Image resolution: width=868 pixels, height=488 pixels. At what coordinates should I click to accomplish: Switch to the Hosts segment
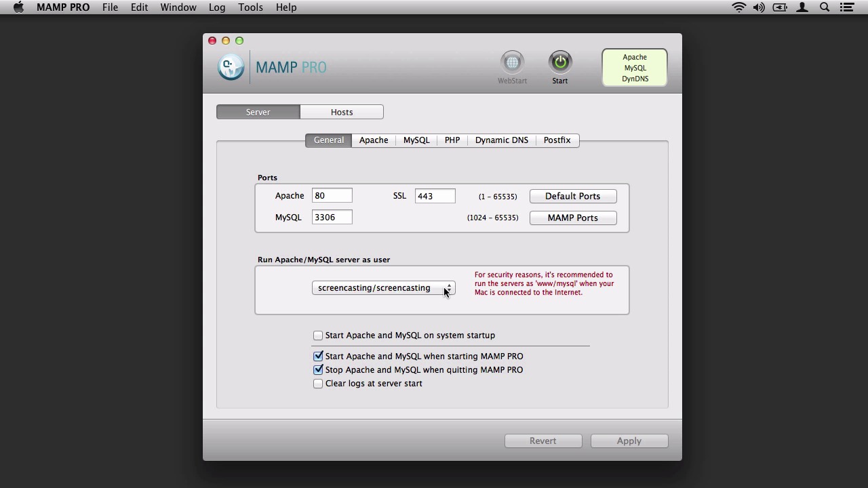point(342,112)
